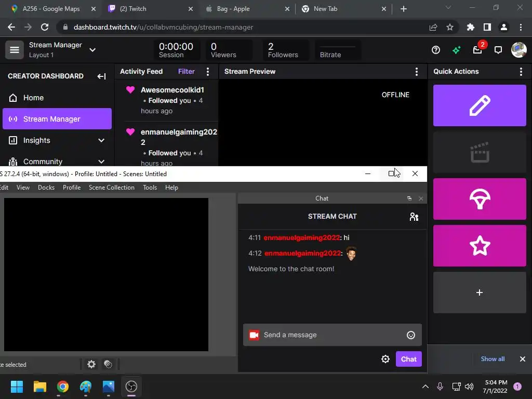Screen dimensions: 532x399
Task: Click the red camera icon in message box
Action: click(x=254, y=335)
